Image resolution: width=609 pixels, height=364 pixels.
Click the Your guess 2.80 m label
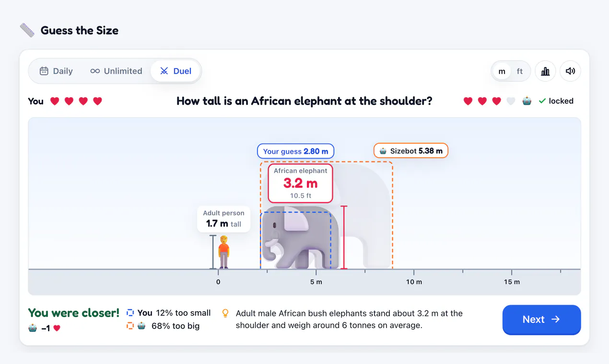click(295, 151)
